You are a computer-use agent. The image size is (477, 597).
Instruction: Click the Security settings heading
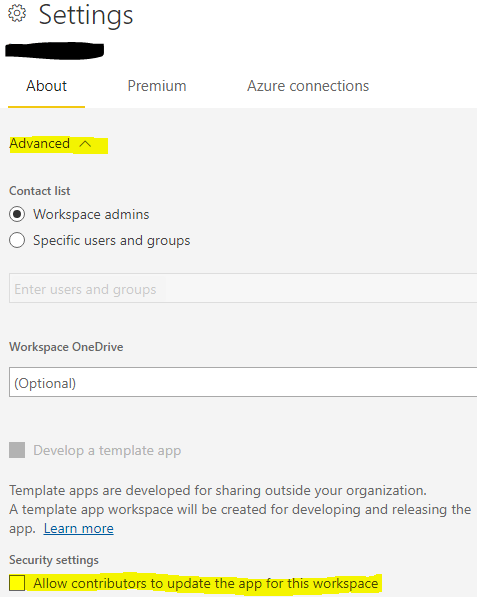pos(54,560)
